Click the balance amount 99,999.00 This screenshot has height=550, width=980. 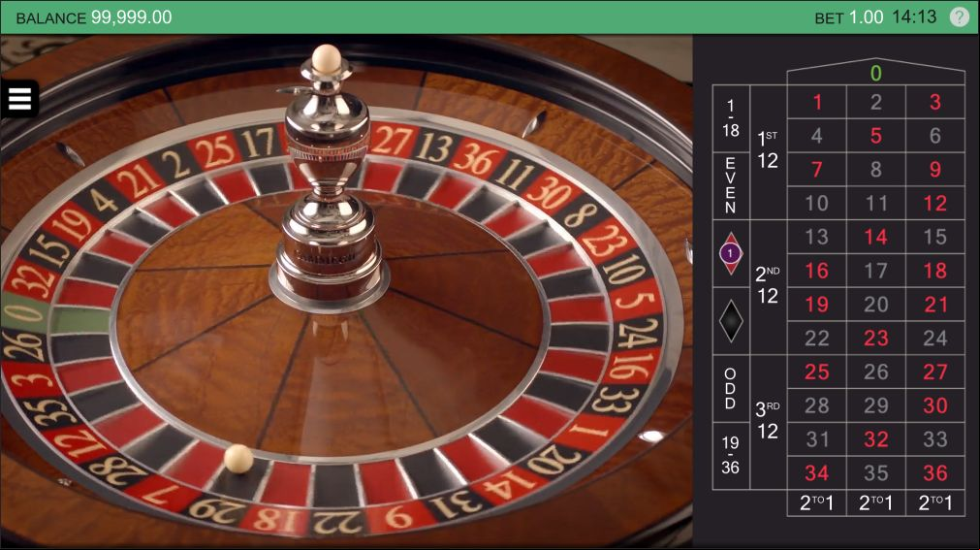[x=131, y=16]
